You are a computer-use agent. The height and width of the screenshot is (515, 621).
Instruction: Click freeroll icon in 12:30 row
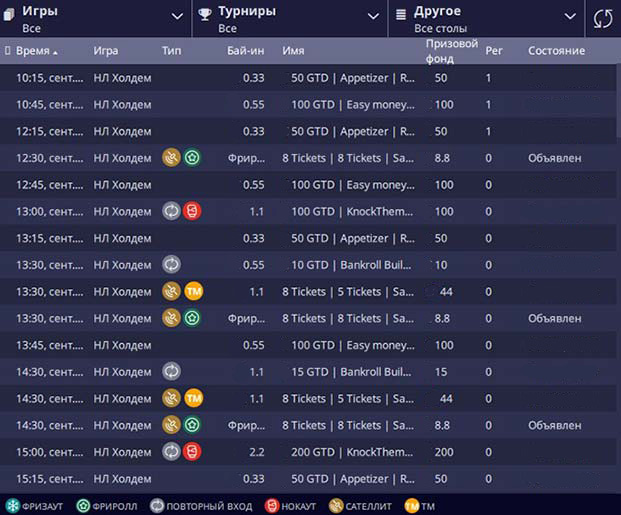(192, 158)
